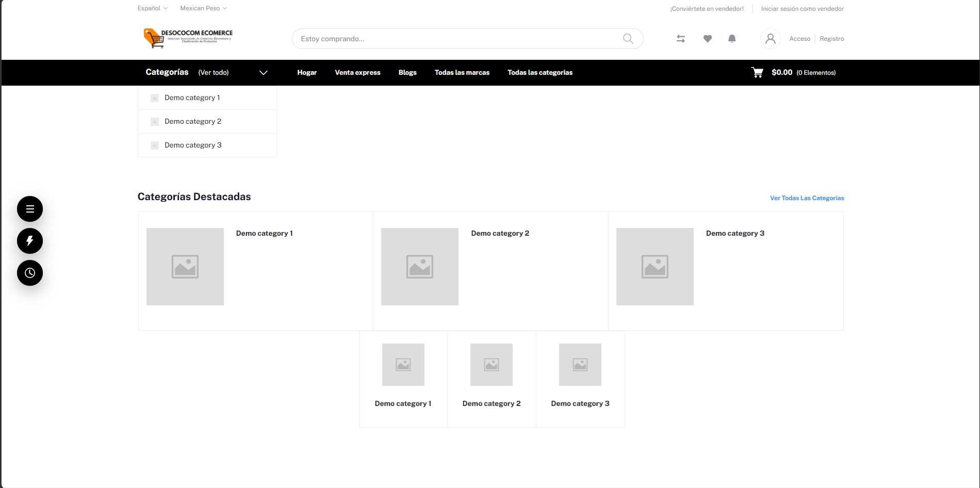Click the Demo category 3 title in the large featured card
The height and width of the screenshot is (488, 980).
click(736, 233)
